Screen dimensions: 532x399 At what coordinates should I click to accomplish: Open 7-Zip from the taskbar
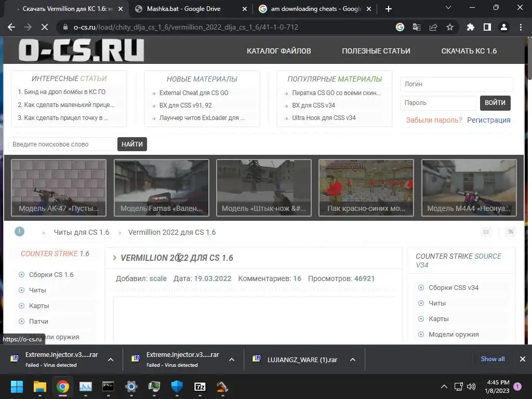200,387
